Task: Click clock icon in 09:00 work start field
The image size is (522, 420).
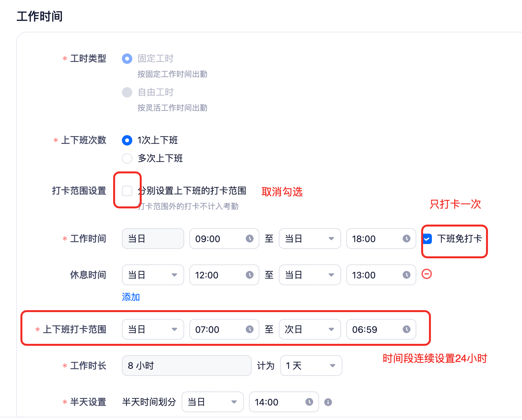Action: pos(249,239)
